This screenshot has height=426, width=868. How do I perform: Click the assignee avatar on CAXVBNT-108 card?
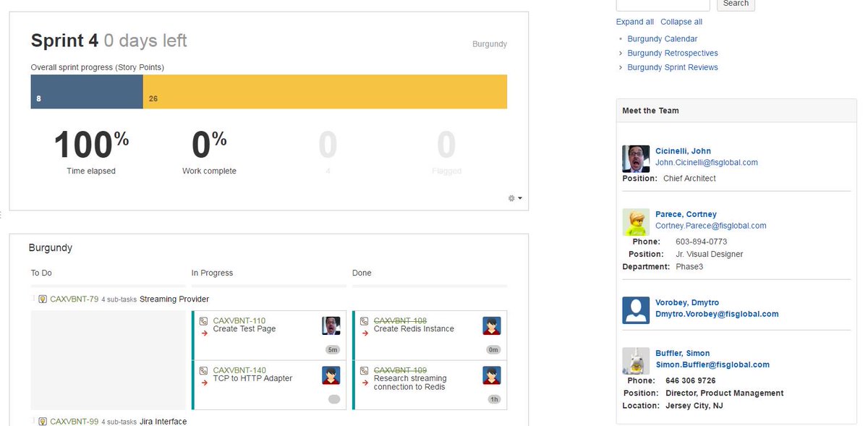pos(492,325)
